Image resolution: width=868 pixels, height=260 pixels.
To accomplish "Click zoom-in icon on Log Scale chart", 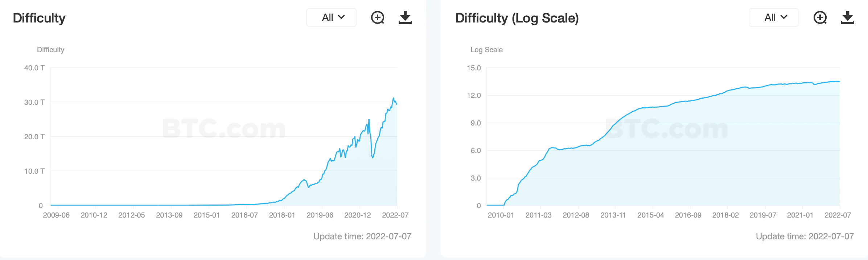I will coord(820,17).
